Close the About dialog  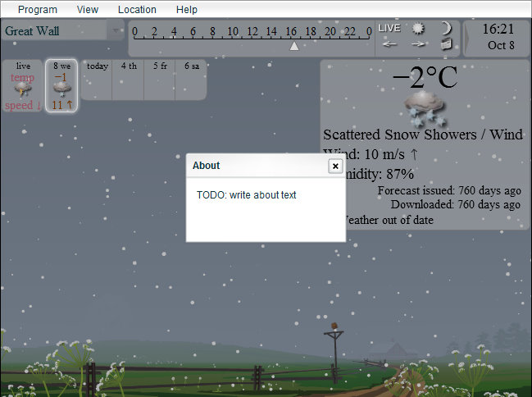(x=335, y=166)
